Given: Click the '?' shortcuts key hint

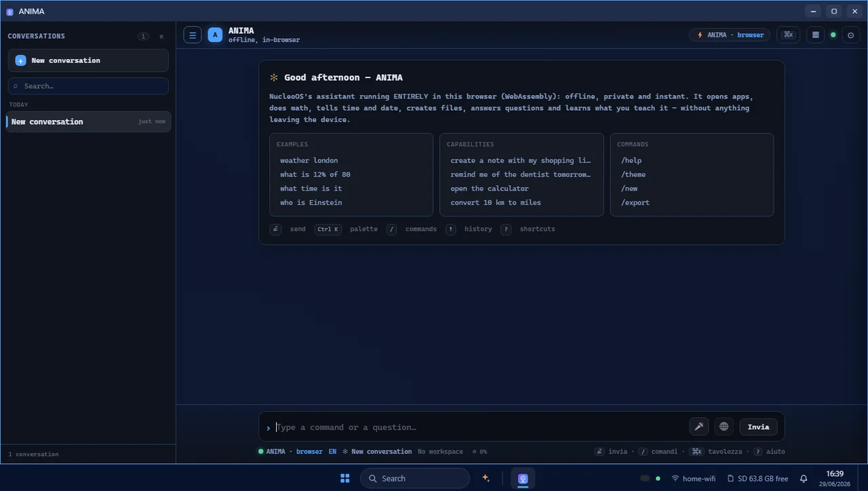Looking at the screenshot, I should point(506,229).
